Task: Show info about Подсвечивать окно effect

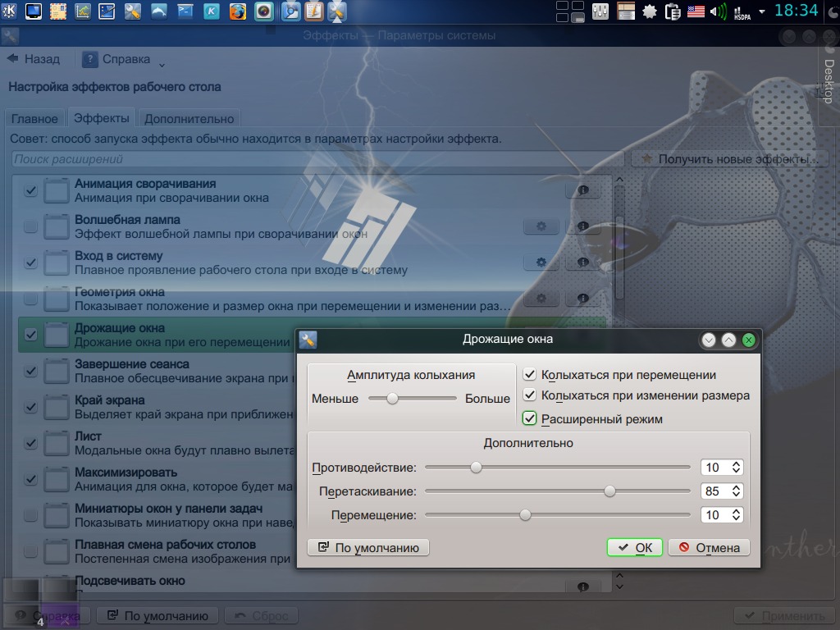Action: click(583, 587)
